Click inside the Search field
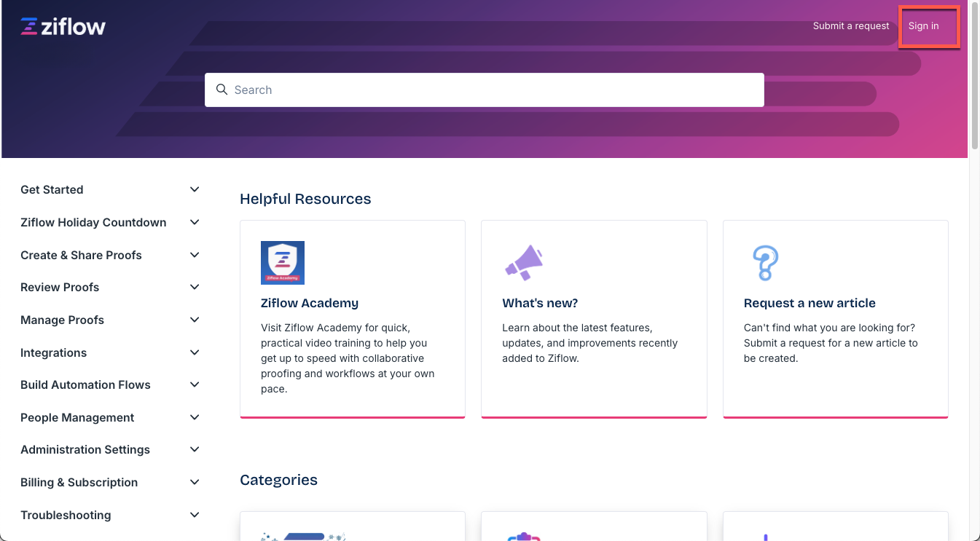980x541 pixels. 485,90
